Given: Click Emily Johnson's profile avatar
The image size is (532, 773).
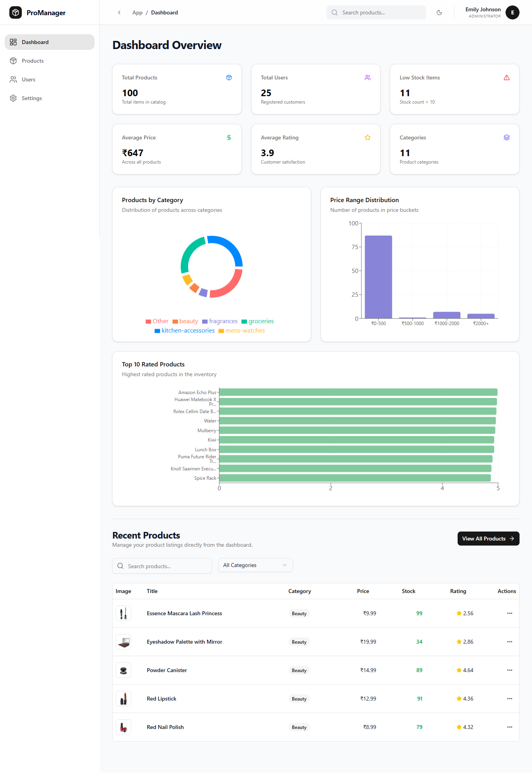Looking at the screenshot, I should [x=512, y=12].
